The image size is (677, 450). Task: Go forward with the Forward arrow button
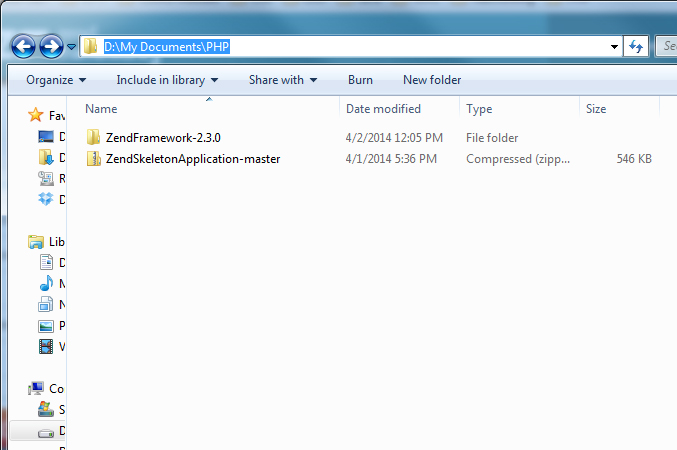[x=51, y=46]
